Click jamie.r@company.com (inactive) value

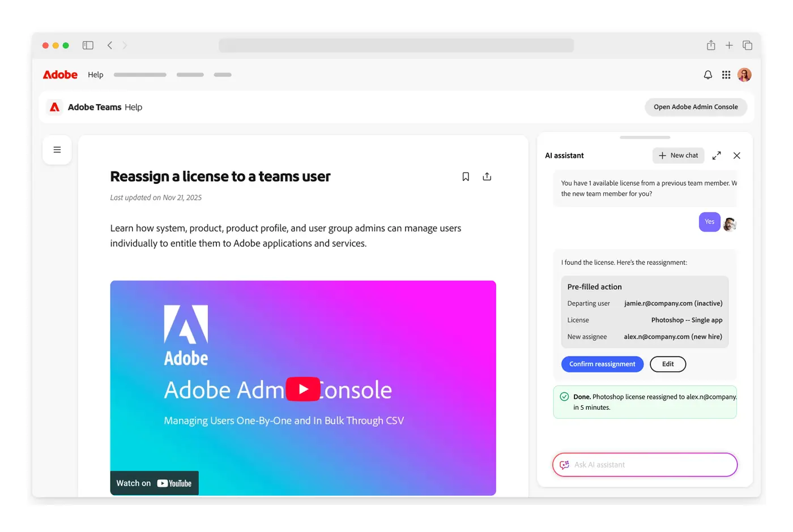pos(673,303)
